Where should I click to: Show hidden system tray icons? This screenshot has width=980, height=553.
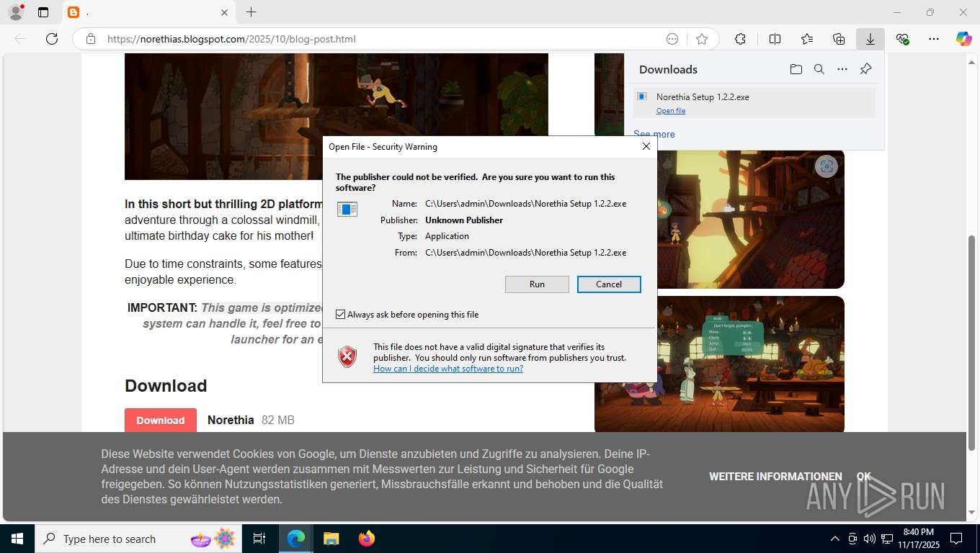click(835, 539)
